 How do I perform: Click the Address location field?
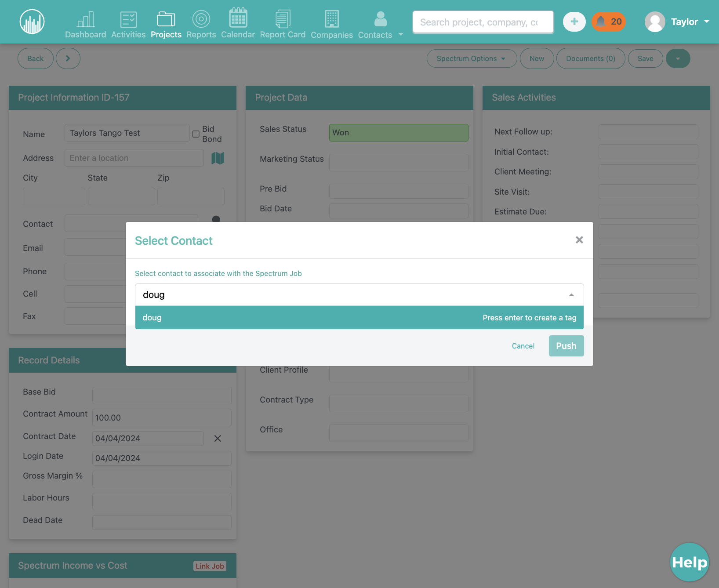pos(134,158)
